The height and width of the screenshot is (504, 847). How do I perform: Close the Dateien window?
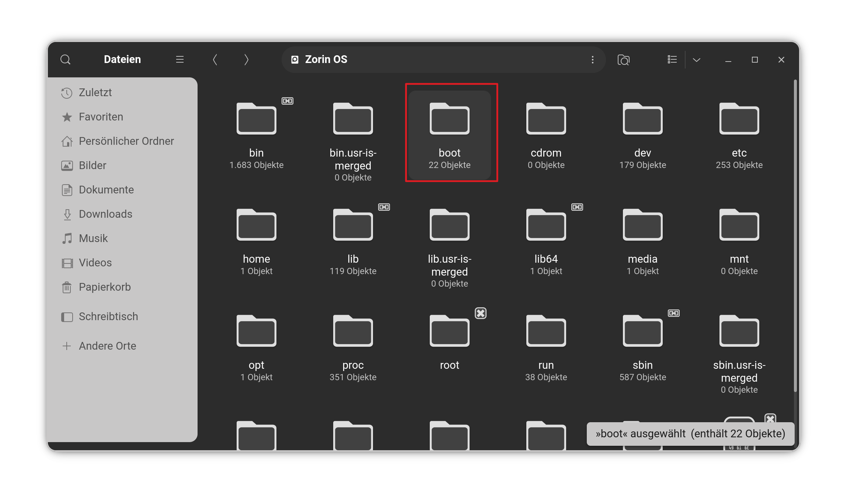click(x=781, y=60)
